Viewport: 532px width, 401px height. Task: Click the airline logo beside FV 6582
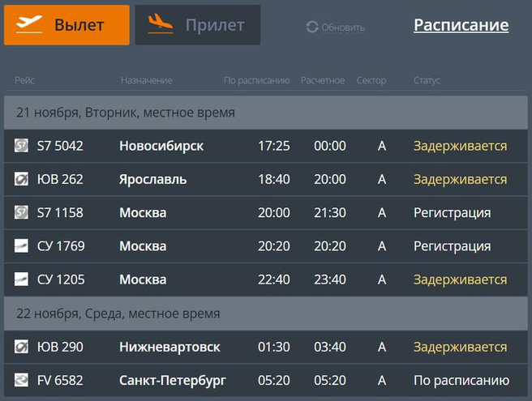coord(21,380)
